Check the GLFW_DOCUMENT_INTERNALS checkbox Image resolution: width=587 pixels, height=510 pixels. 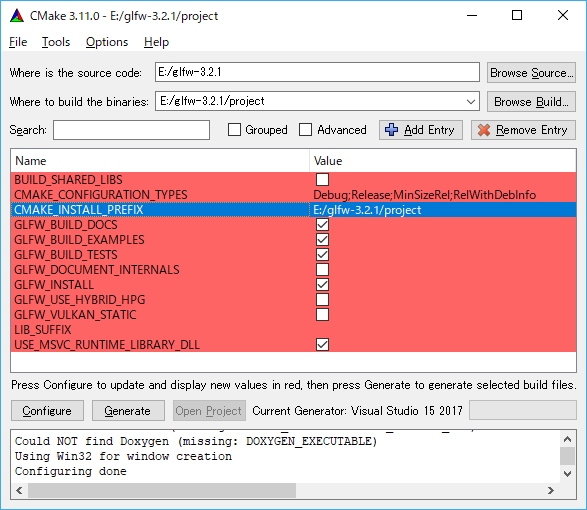(x=322, y=269)
